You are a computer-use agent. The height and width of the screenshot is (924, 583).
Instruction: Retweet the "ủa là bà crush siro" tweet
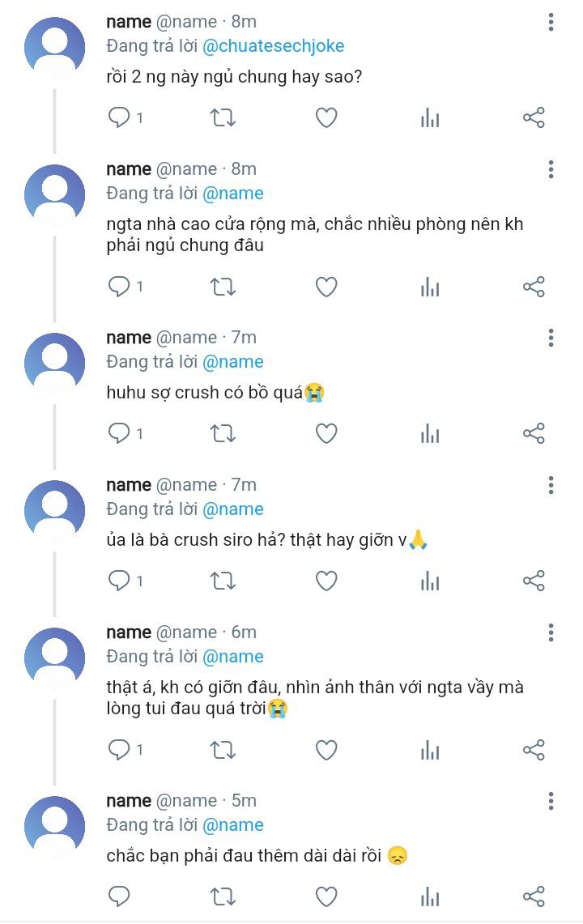(223, 581)
